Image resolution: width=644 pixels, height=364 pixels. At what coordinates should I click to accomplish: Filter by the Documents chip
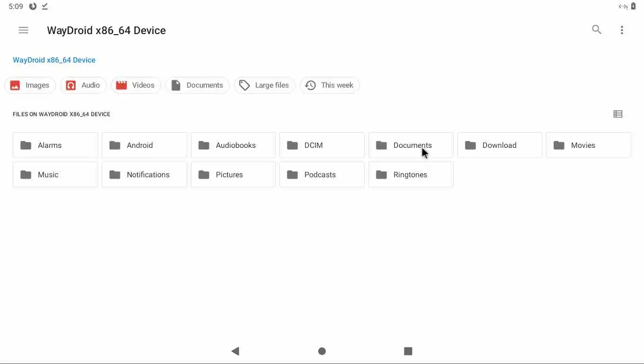click(x=197, y=85)
